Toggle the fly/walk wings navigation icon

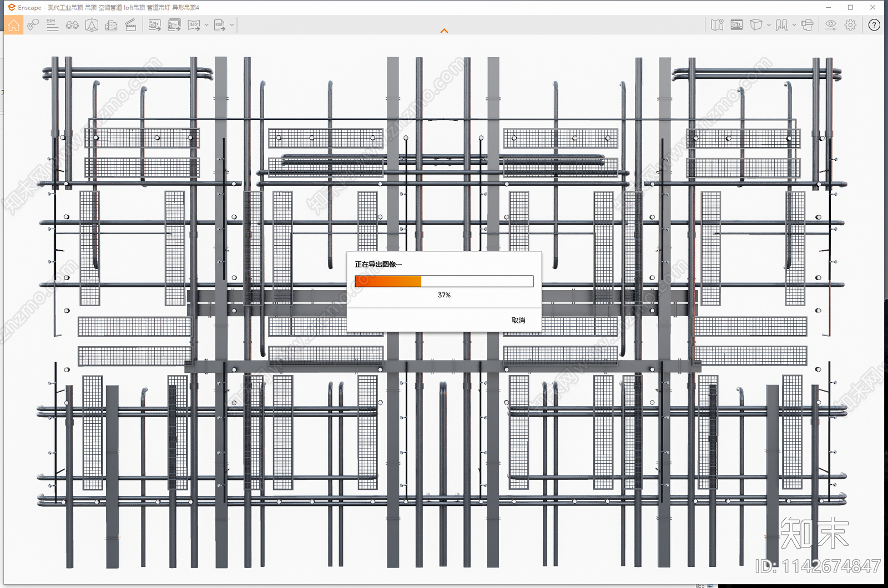coord(781,25)
